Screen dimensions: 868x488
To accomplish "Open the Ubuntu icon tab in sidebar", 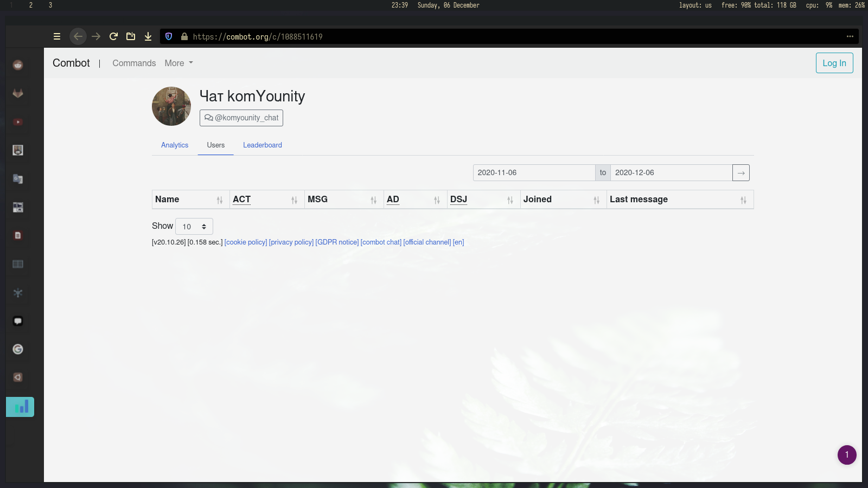I will (18, 377).
